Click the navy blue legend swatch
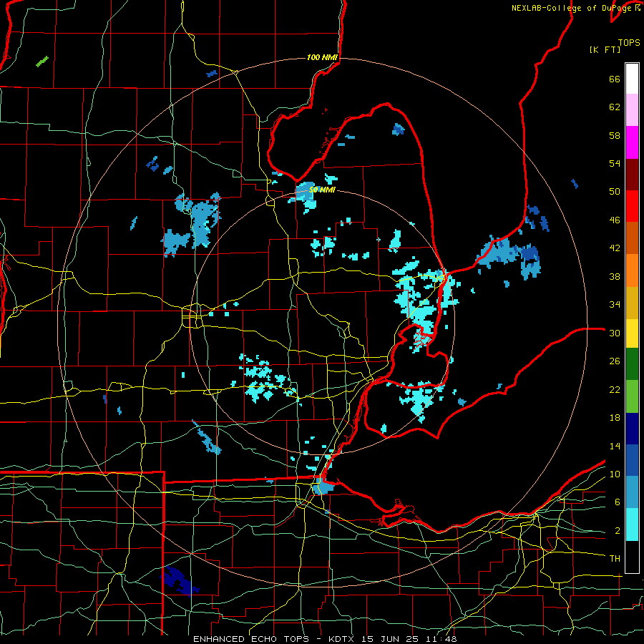644x644 pixels. [x=632, y=429]
